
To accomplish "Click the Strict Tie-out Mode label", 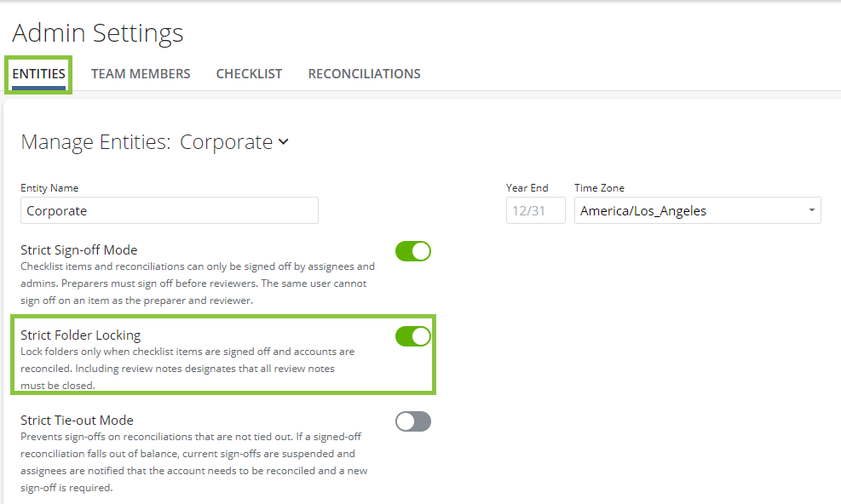I will (x=77, y=421).
